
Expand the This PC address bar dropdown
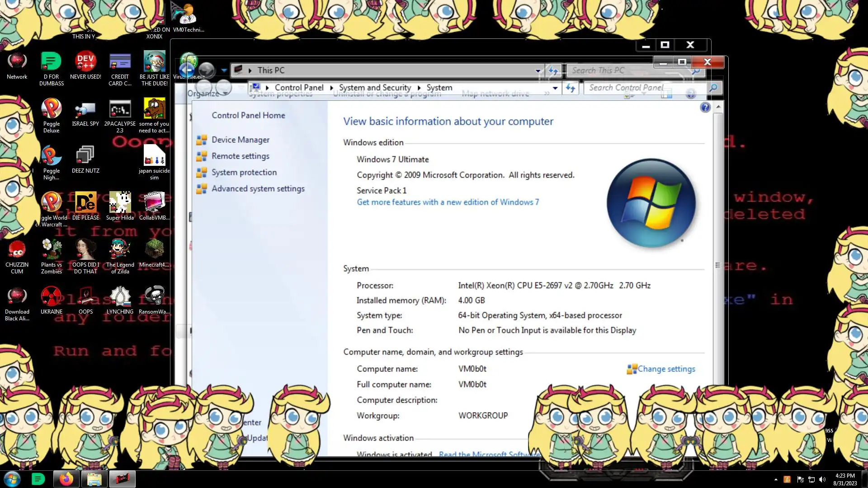[538, 70]
